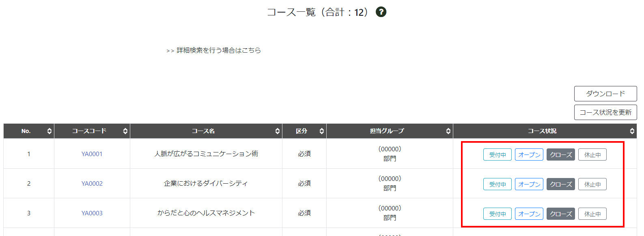Click the help question mark icon

[x=381, y=12]
